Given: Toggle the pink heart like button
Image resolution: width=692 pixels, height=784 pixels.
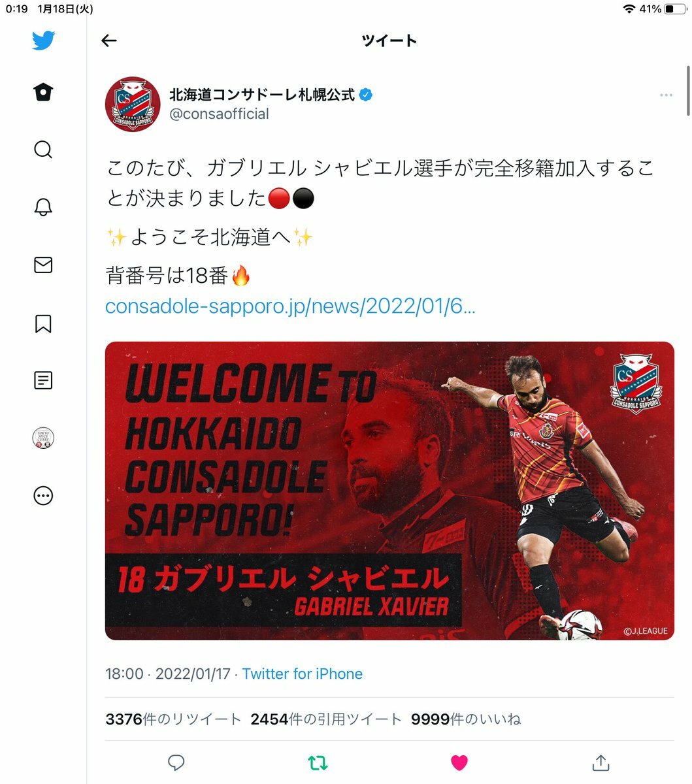Looking at the screenshot, I should pyautogui.click(x=459, y=762).
